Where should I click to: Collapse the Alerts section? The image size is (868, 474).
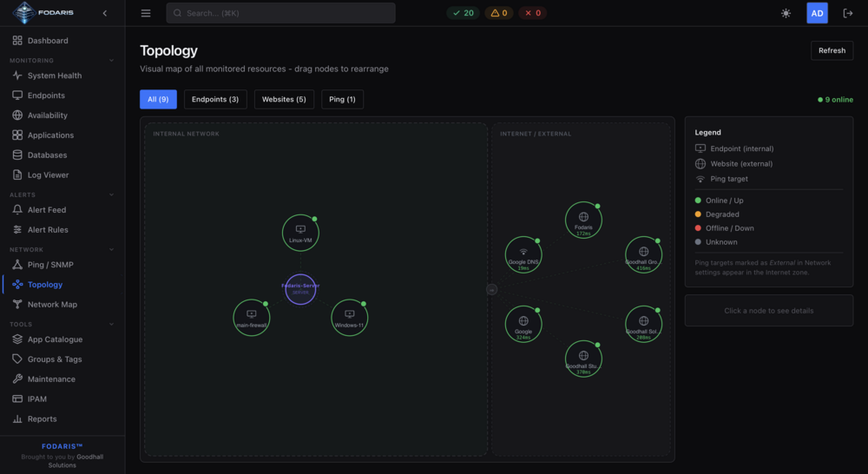coord(111,195)
